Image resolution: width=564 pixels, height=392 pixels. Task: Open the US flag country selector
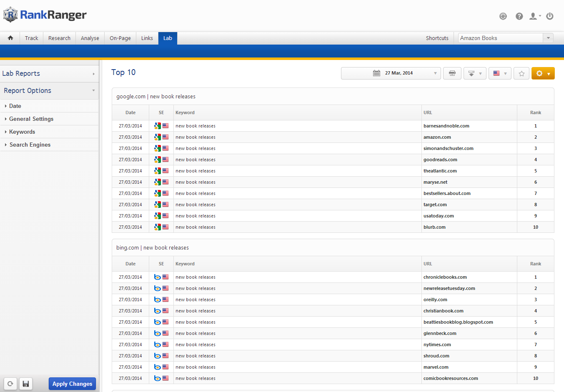tap(499, 73)
